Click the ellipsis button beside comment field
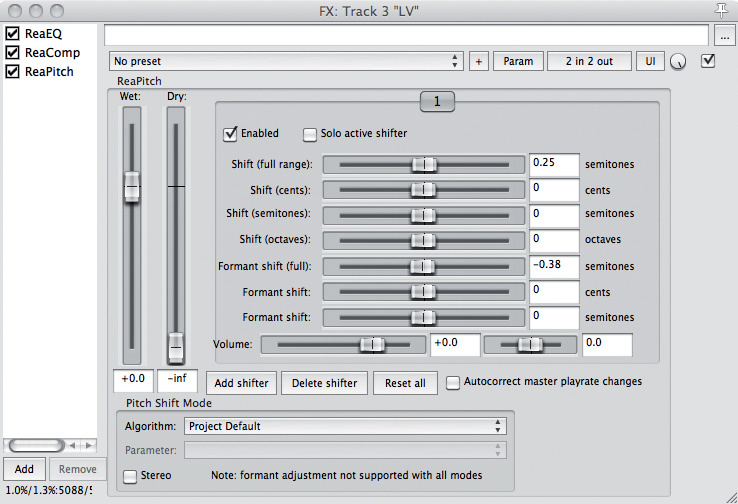The height and width of the screenshot is (504, 738). pyautogui.click(x=726, y=36)
